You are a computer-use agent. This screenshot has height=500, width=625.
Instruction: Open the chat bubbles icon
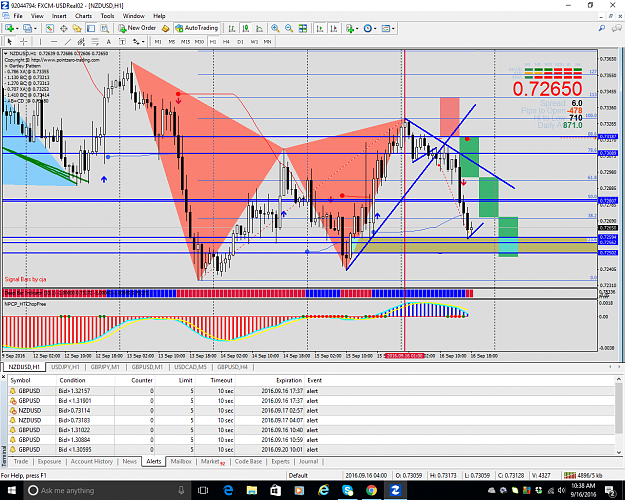click(x=617, y=28)
